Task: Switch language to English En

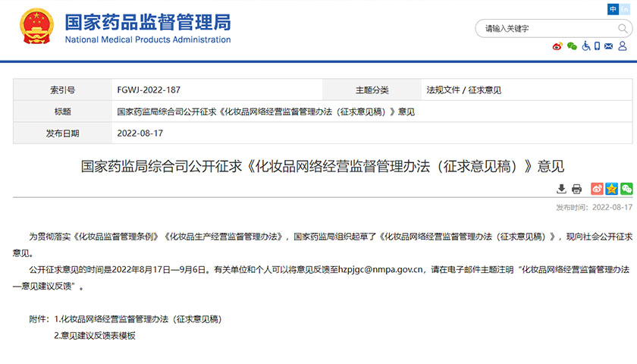Action: [x=624, y=9]
